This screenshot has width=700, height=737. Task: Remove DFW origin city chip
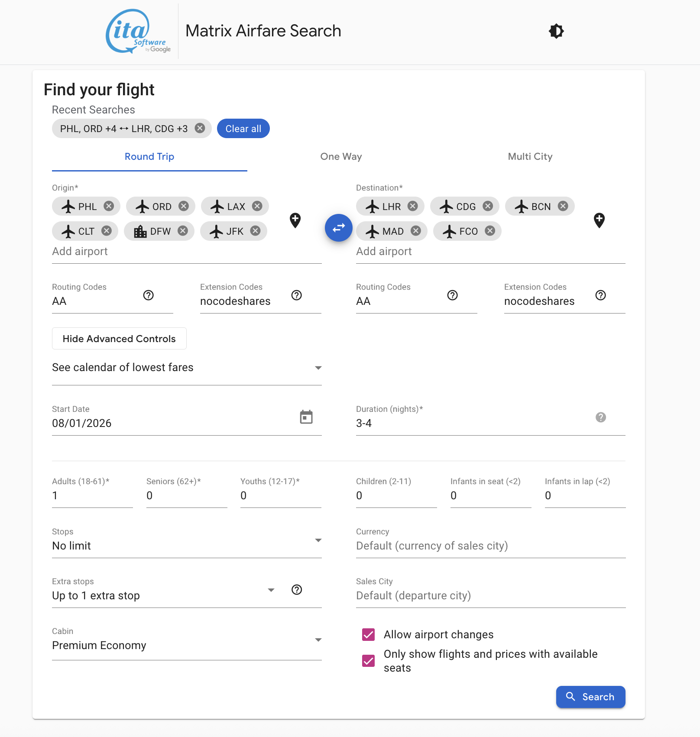(x=183, y=231)
